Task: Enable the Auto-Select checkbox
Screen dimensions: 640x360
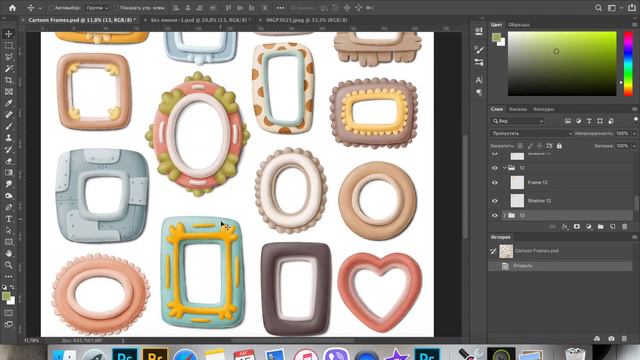Action: tap(51, 8)
